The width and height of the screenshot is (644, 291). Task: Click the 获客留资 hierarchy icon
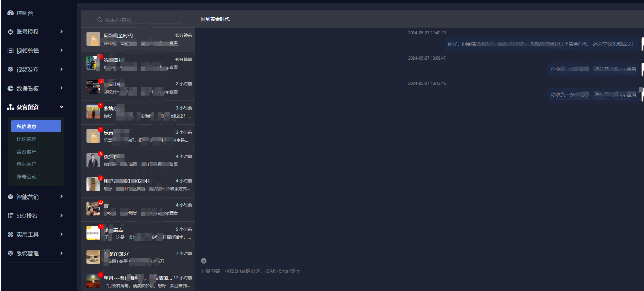10,107
